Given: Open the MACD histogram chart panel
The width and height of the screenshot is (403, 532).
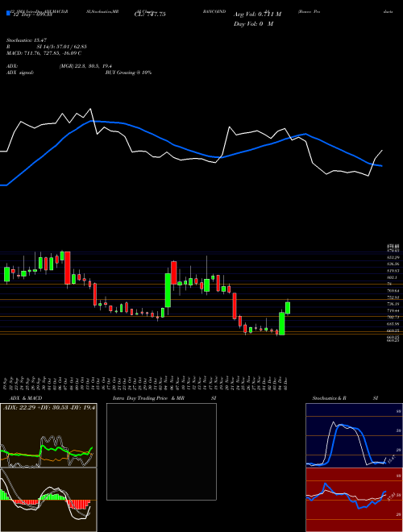Looking at the screenshot, I should 48,500.
